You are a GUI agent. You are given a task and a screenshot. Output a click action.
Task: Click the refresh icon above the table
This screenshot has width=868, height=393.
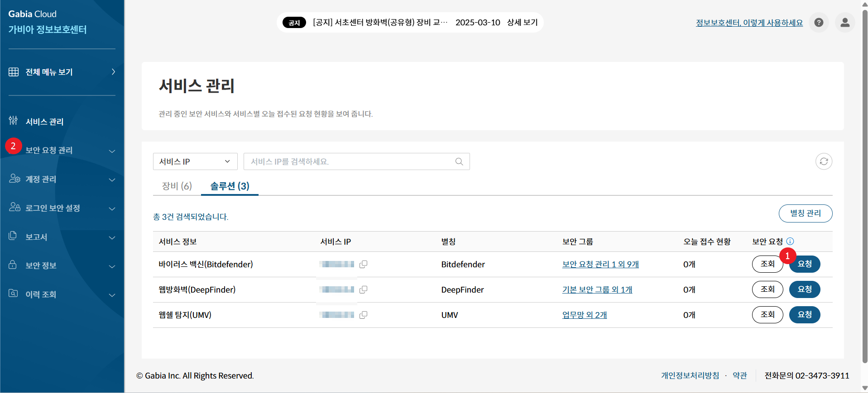pos(824,161)
